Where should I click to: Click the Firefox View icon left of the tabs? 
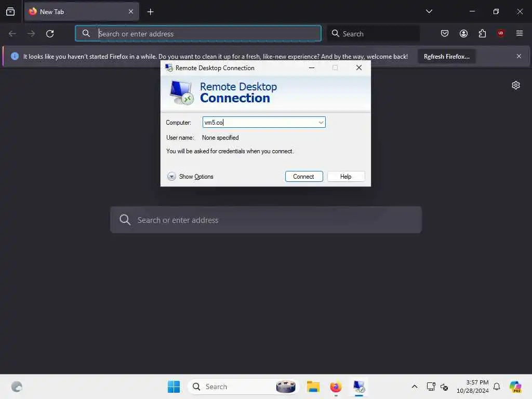coord(10,11)
